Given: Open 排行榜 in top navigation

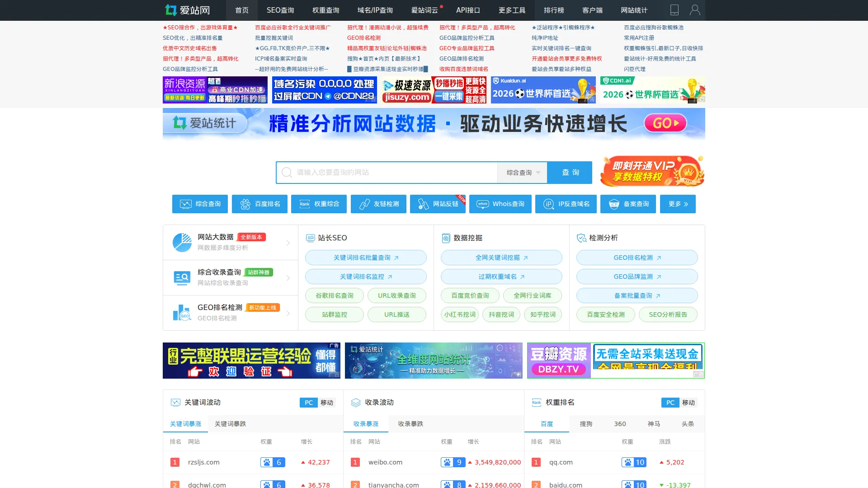Looking at the screenshot, I should point(554,10).
